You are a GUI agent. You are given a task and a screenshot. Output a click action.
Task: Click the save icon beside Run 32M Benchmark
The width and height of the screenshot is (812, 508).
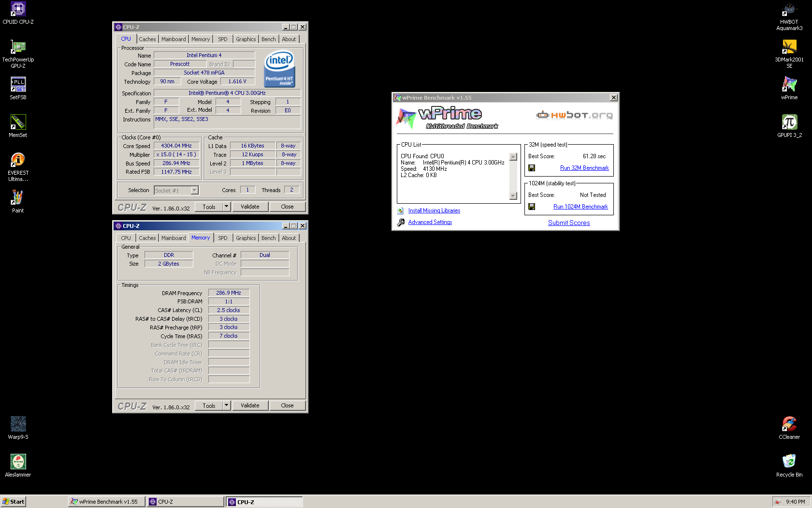[x=532, y=168]
